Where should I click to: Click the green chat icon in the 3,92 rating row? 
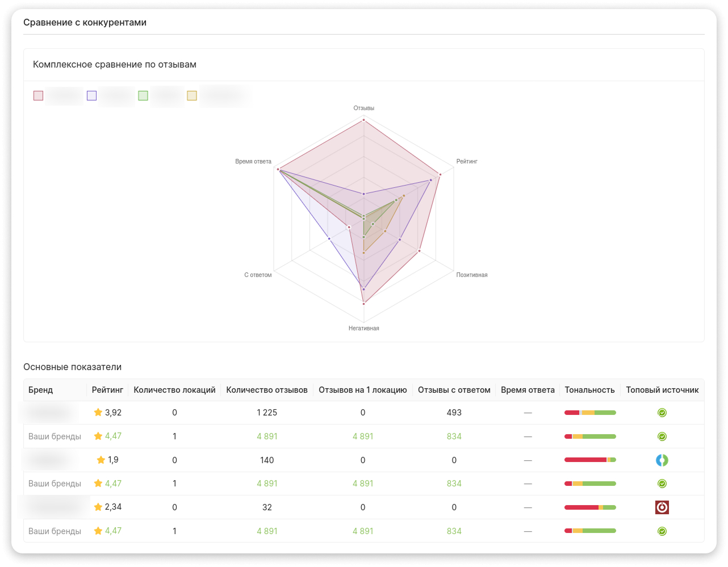point(662,413)
